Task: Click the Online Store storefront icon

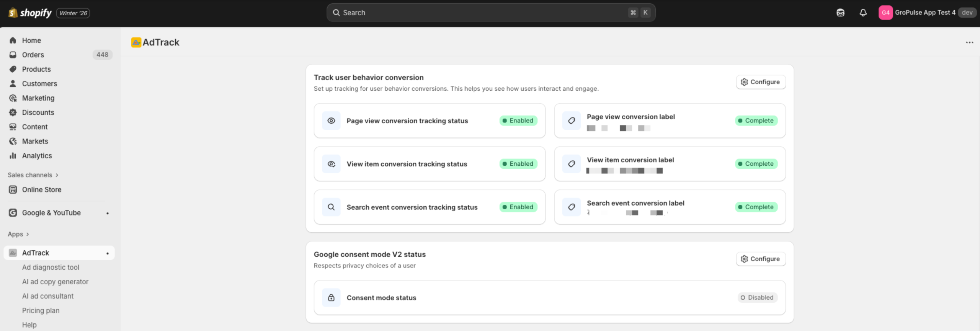Action: [x=13, y=189]
